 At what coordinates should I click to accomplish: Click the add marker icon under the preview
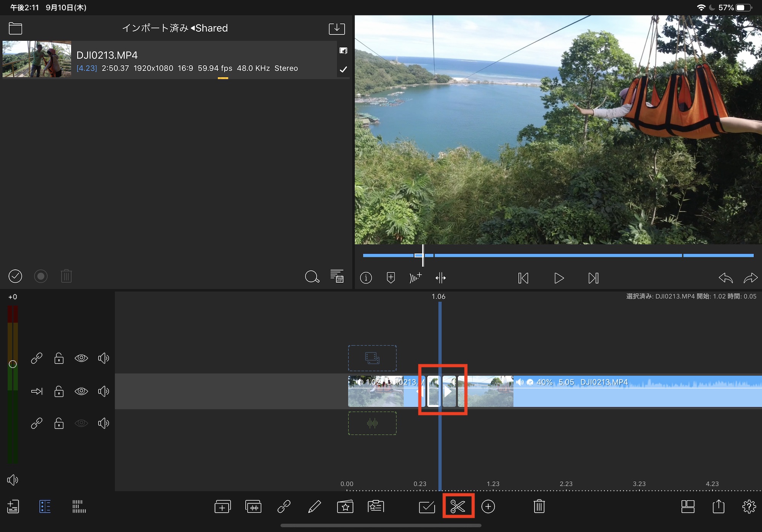pyautogui.click(x=391, y=278)
